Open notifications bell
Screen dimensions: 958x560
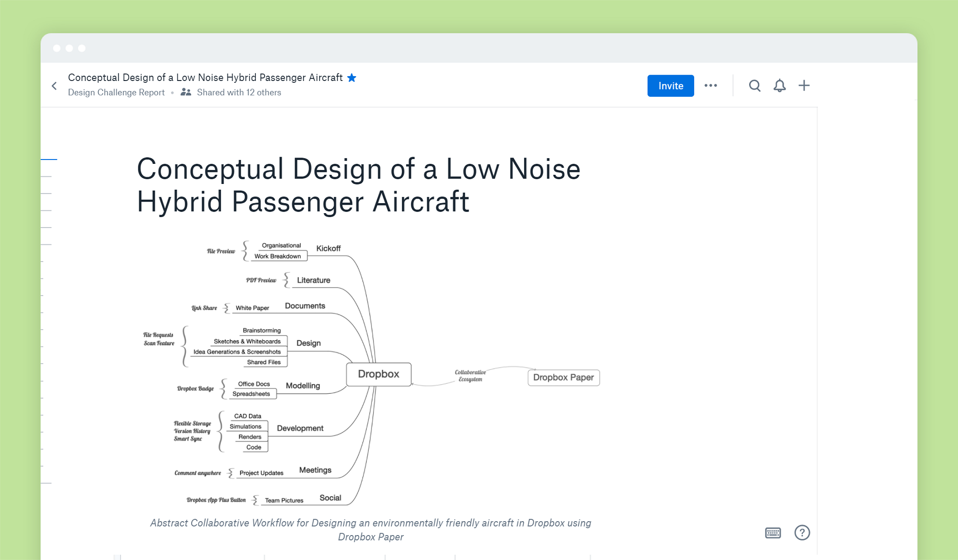780,86
